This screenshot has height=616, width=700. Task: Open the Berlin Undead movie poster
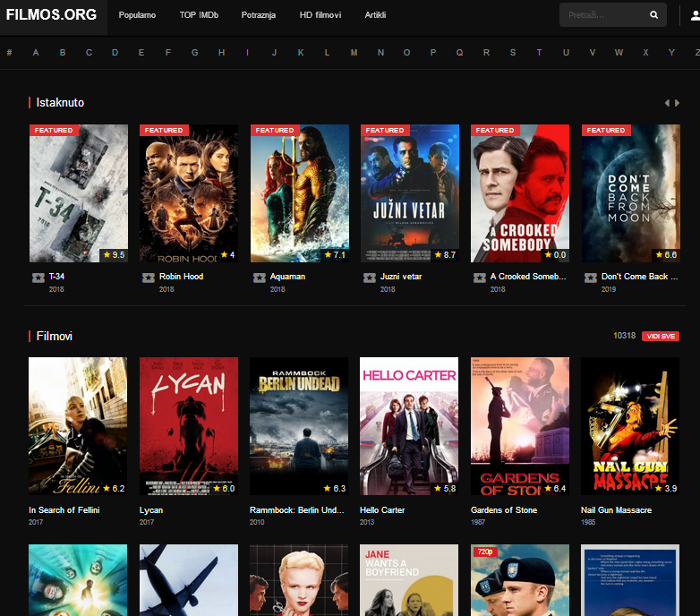[299, 426]
